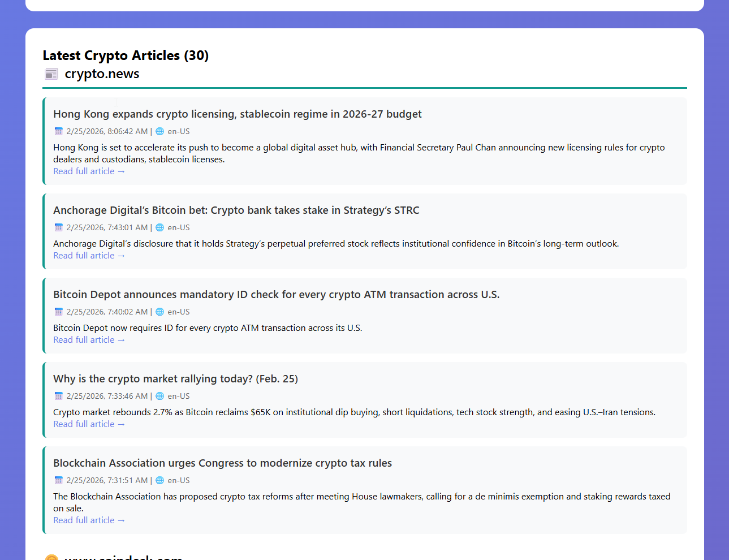This screenshot has width=729, height=560.
Task: Click globe icon on Anchorage Digital article
Action: point(160,227)
